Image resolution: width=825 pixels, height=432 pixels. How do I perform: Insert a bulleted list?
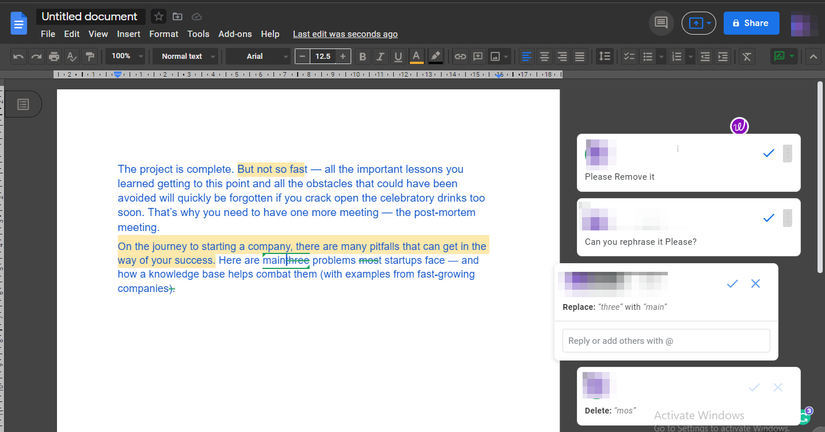[x=648, y=56]
